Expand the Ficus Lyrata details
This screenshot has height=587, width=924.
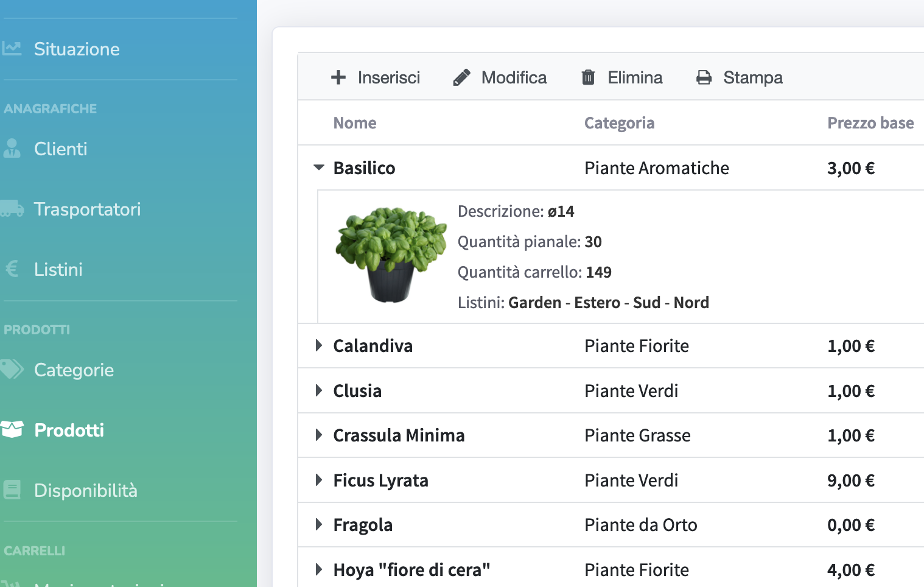coord(319,480)
